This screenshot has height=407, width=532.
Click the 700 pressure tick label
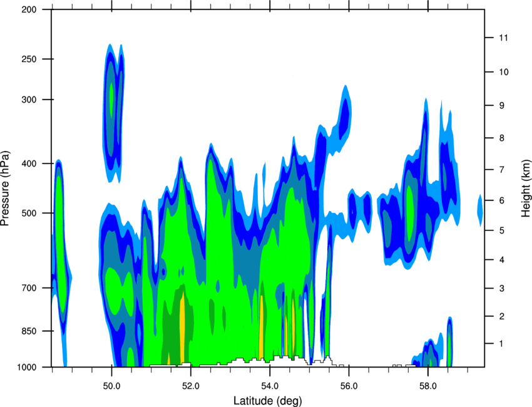click(x=29, y=288)
